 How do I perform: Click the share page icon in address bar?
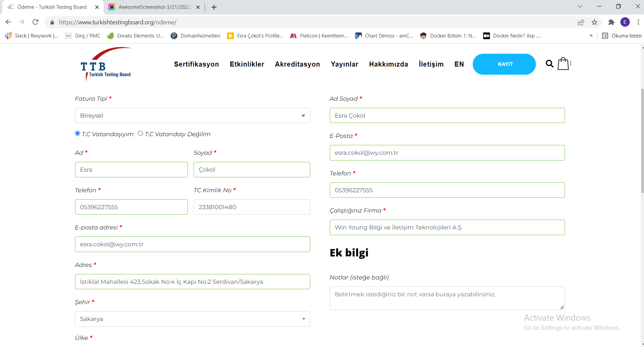click(x=581, y=22)
